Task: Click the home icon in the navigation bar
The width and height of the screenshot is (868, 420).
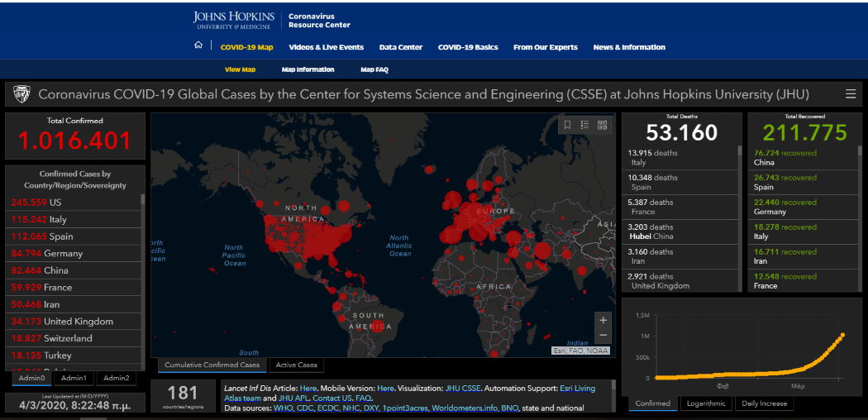Action: tap(198, 46)
